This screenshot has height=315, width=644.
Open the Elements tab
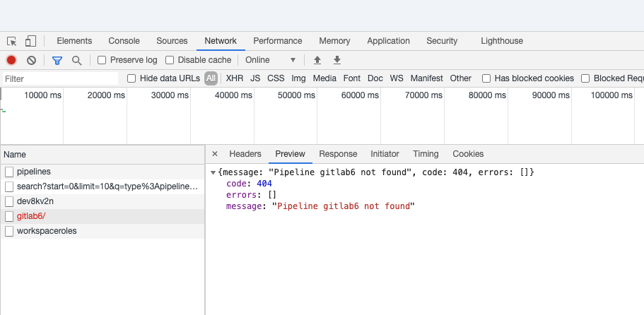click(x=74, y=41)
